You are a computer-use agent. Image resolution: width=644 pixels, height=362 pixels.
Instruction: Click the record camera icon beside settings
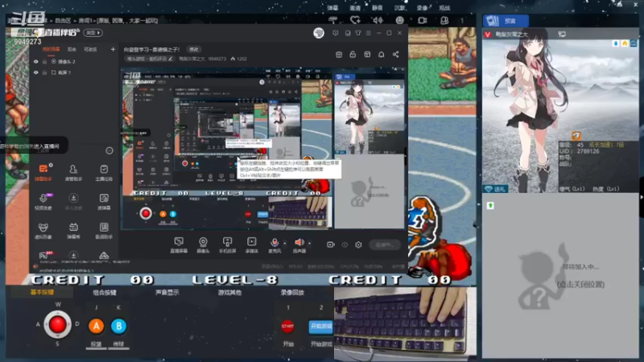331,245
